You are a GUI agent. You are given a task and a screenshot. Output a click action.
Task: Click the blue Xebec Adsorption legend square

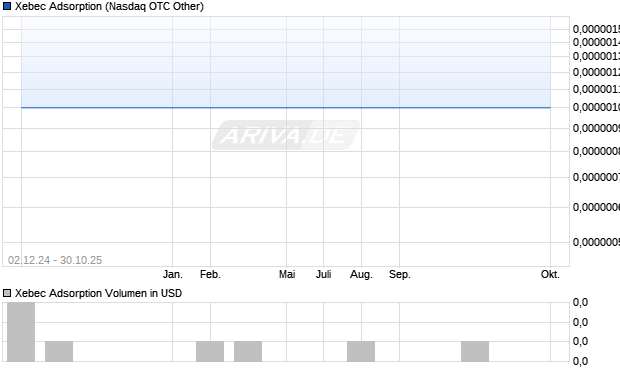[x=7, y=6]
